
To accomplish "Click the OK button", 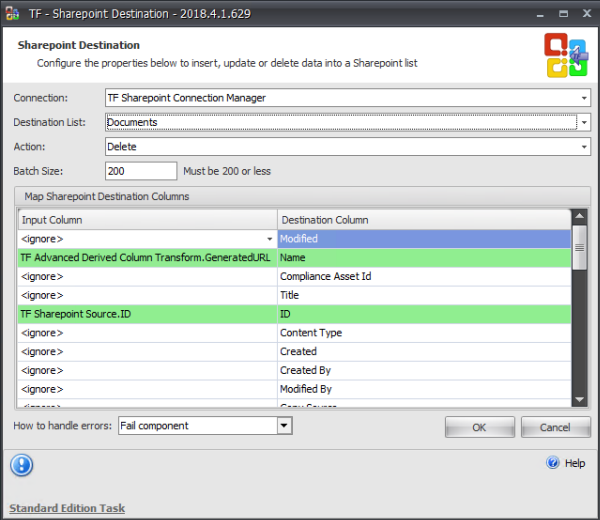I will tap(479, 427).
